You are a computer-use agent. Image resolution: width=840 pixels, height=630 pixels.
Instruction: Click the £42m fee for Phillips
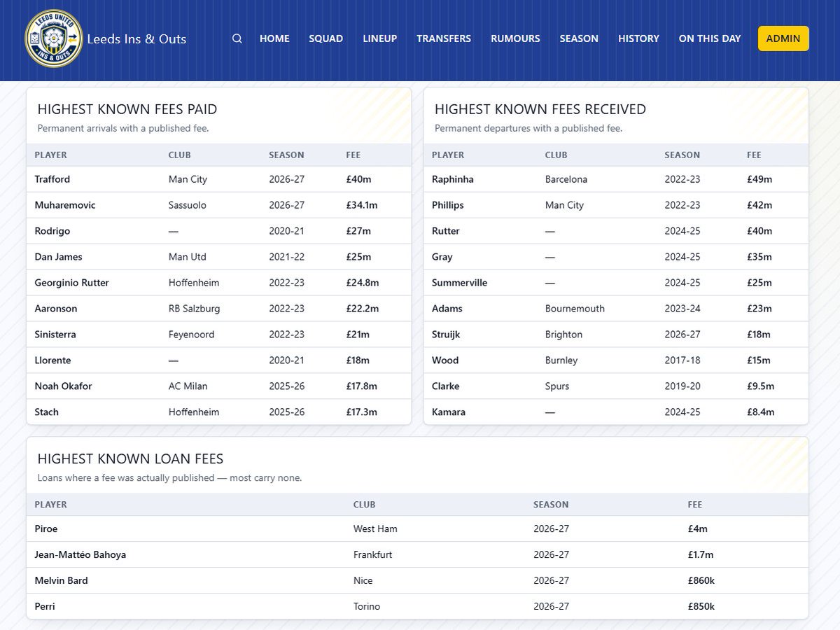pyautogui.click(x=759, y=205)
